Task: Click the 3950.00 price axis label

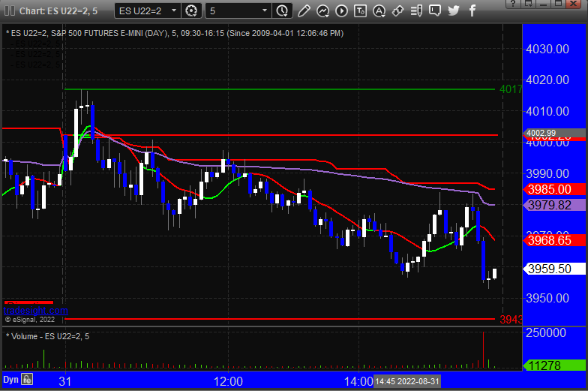Action: pyautogui.click(x=547, y=298)
